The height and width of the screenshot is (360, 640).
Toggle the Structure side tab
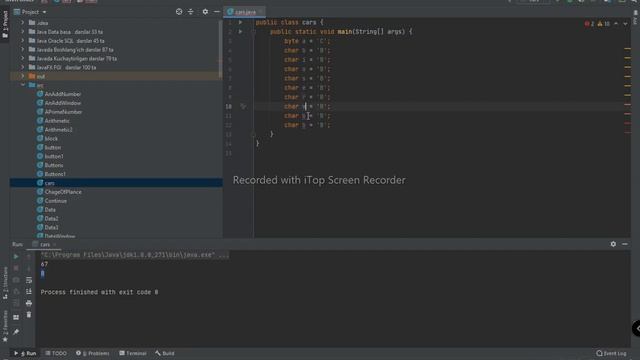pyautogui.click(x=5, y=284)
